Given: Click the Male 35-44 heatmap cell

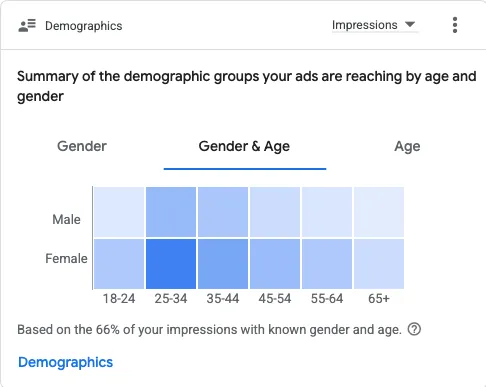Looking at the screenshot, I should coord(223,212).
